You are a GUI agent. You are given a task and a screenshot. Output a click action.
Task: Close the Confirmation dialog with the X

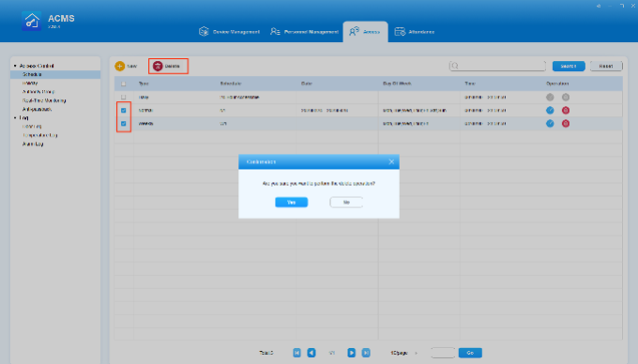coord(391,162)
